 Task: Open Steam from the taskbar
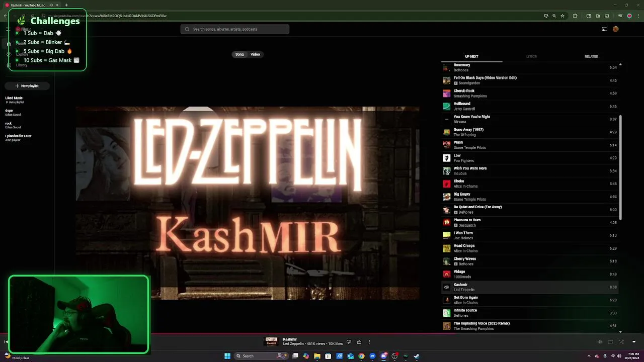click(417, 356)
